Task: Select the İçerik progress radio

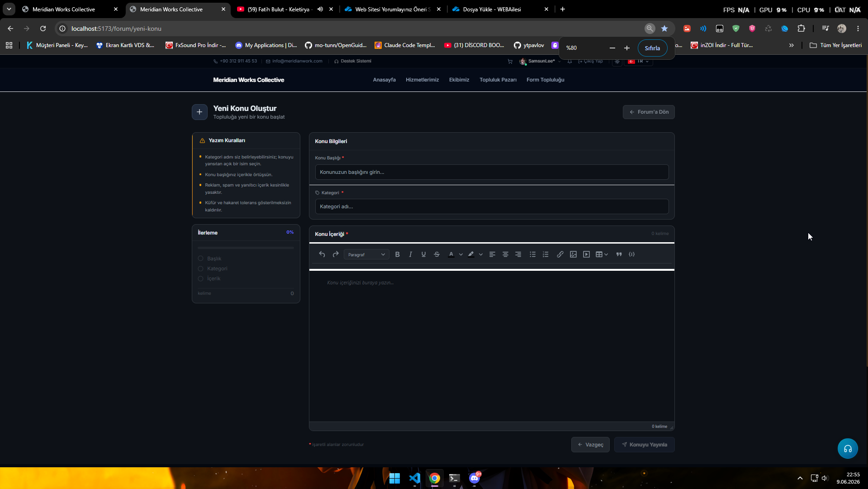Action: (200, 278)
